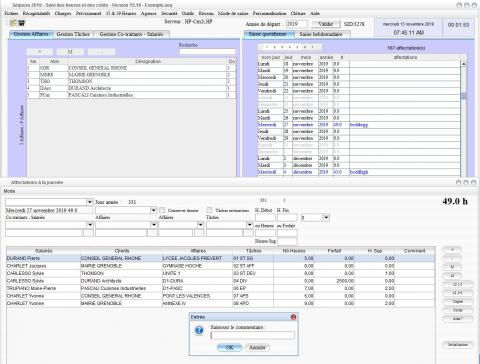The height and width of the screenshot is (364, 480).
Task: Select the CONSEIL GENERAL RHONE row in affaires list
Action: (x=131, y=68)
